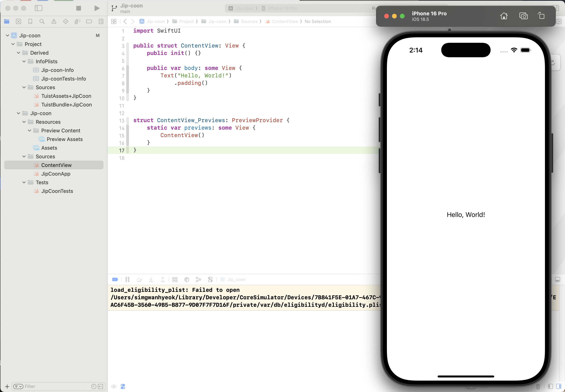Collapse the Preview Content folder
565x392 pixels.
tap(29, 131)
